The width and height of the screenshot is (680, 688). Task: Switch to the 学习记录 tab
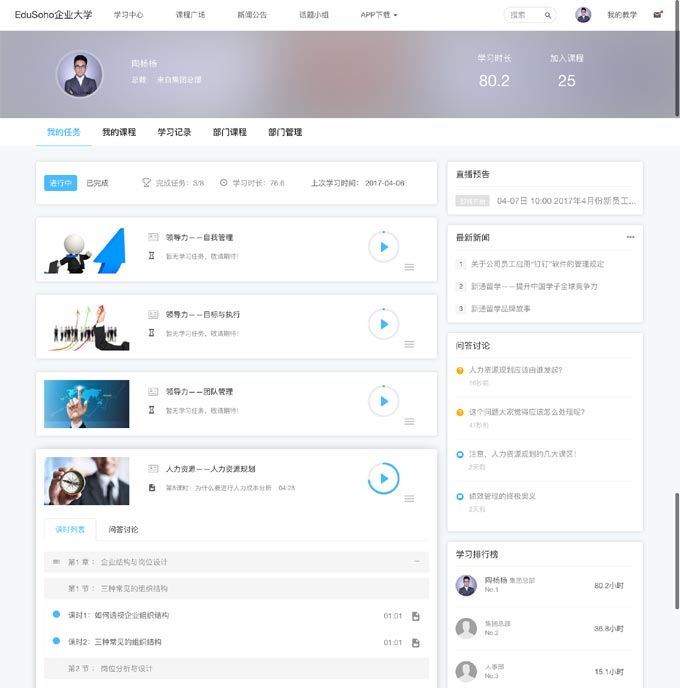174,132
